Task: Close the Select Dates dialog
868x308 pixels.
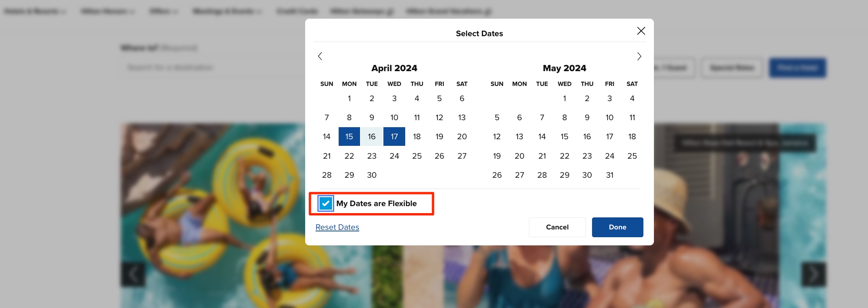Action: point(641,31)
